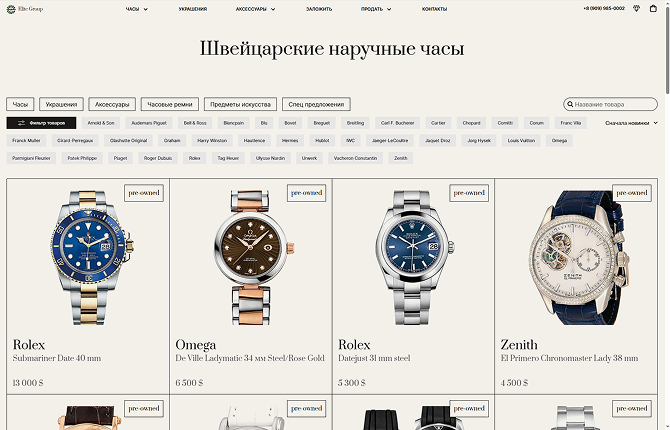Expand the ЧАСЫ menu chevron
The height and width of the screenshot is (430, 670).
(x=145, y=9)
